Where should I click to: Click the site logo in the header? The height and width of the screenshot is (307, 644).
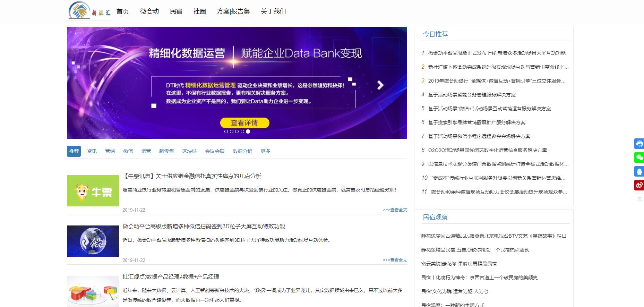pos(89,10)
